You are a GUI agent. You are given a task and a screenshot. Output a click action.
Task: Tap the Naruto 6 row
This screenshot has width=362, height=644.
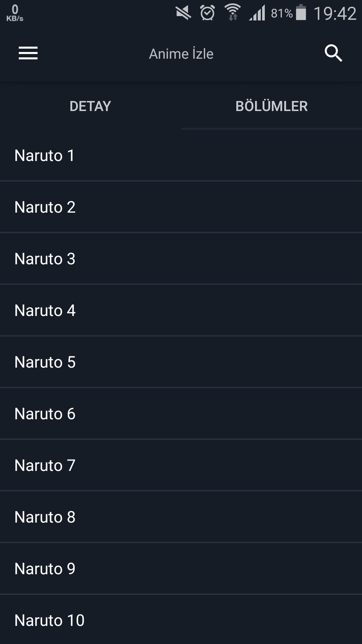click(x=181, y=414)
